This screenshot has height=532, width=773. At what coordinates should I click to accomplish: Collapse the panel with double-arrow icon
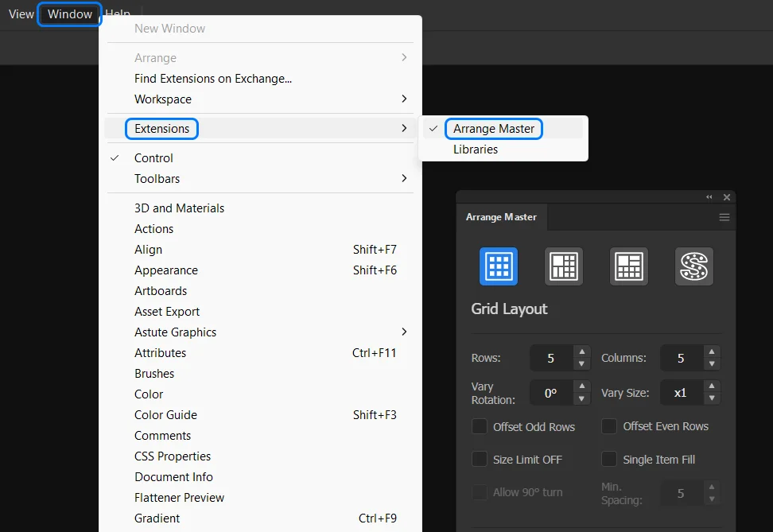709,197
